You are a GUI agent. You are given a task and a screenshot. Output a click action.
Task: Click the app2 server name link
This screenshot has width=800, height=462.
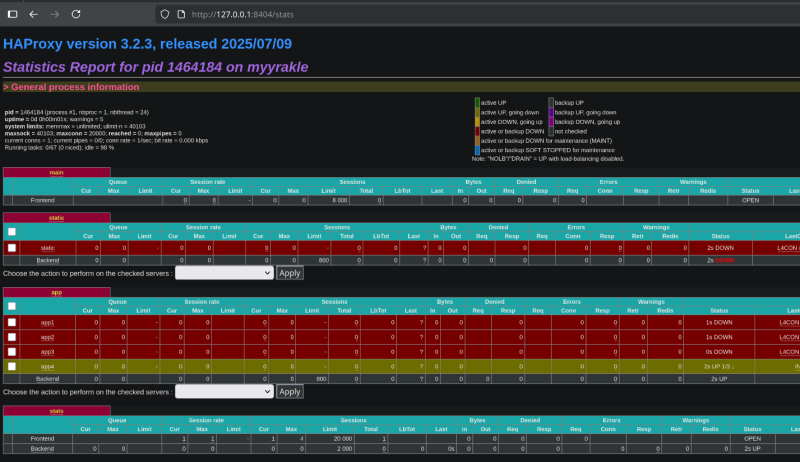(47, 338)
